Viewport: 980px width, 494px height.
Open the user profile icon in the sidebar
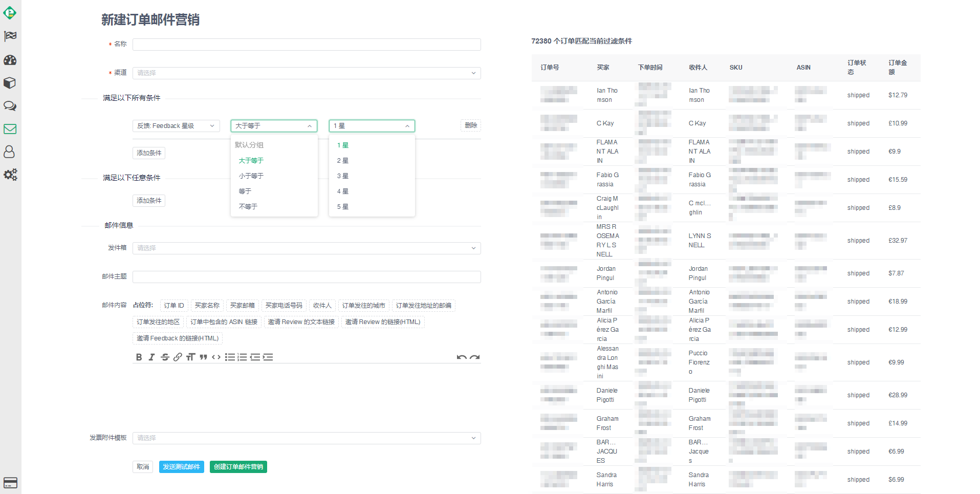(10, 152)
